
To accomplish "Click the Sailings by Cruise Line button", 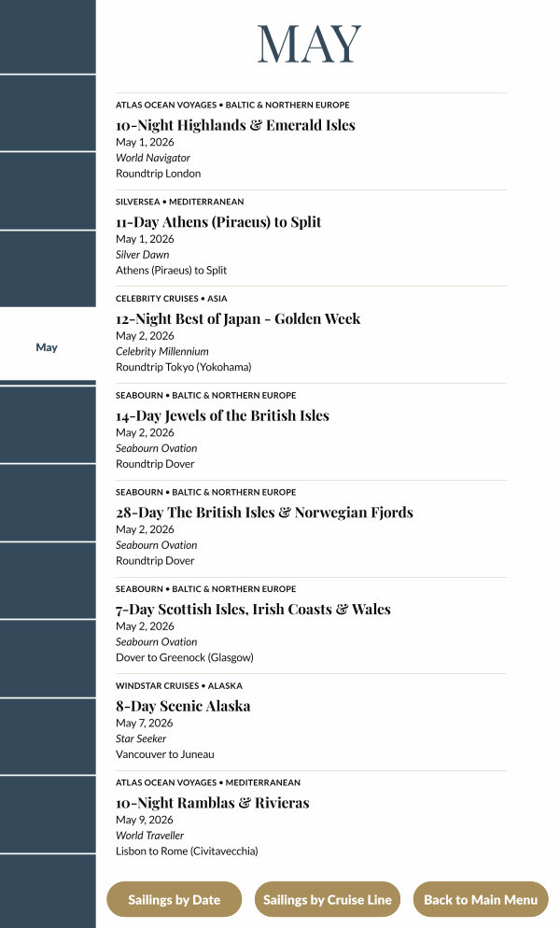I will point(327,900).
